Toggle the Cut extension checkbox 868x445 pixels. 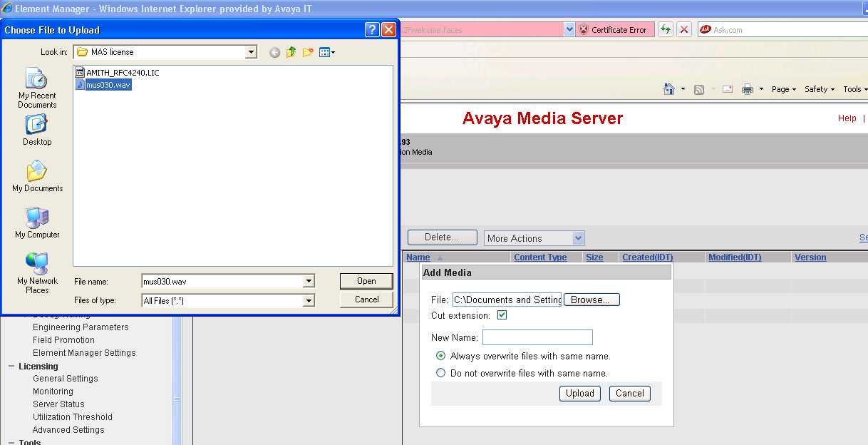coord(502,315)
